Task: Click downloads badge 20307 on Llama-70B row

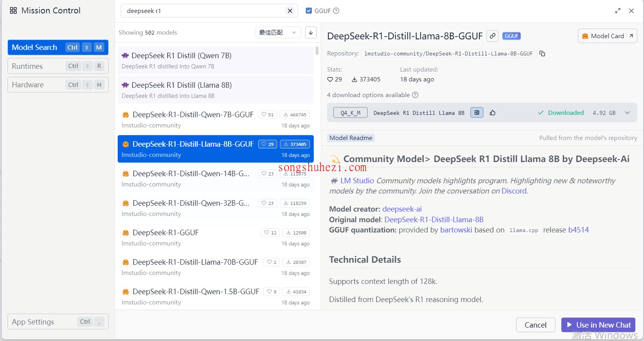Action: (x=296, y=262)
